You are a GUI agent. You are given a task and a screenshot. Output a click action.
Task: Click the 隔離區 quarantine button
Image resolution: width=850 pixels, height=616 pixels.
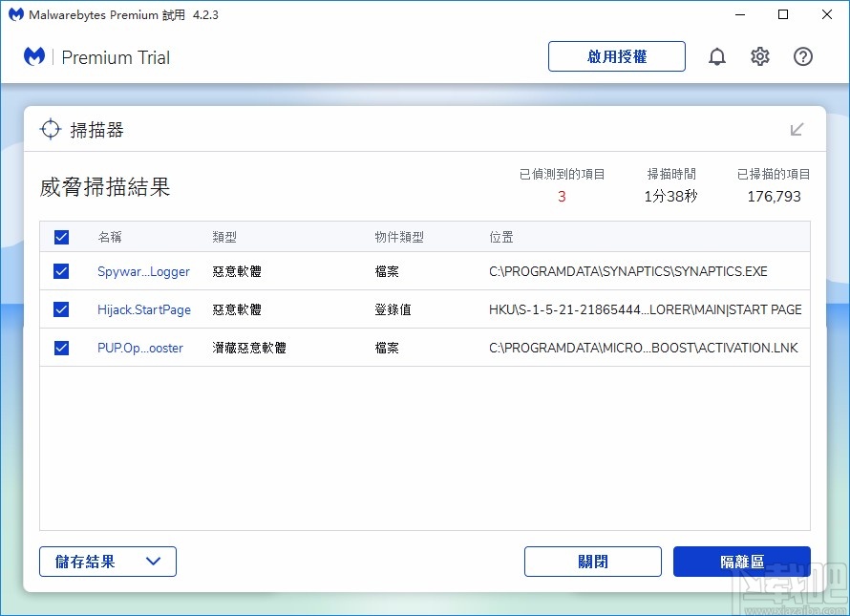pyautogui.click(x=742, y=562)
